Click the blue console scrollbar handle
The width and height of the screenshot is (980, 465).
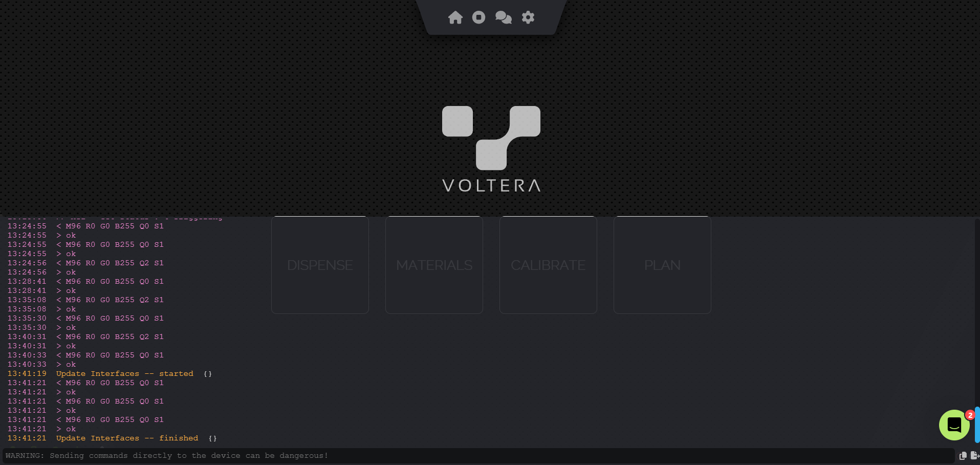click(x=977, y=425)
